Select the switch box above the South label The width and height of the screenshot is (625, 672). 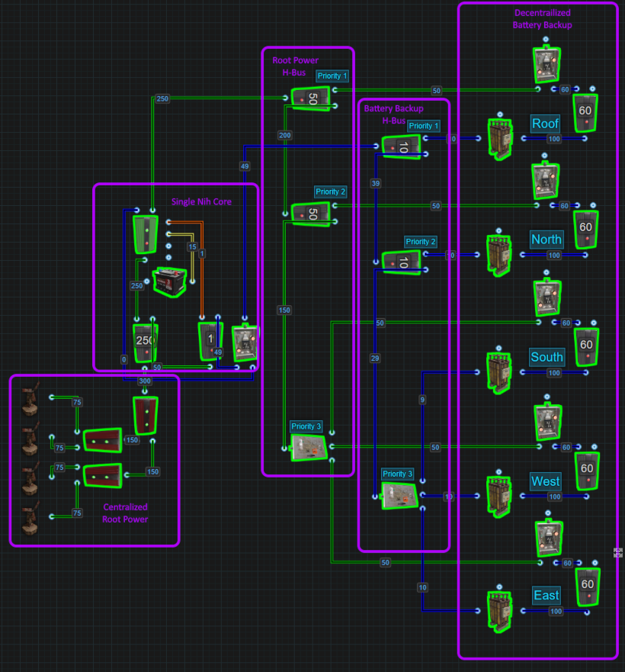tap(547, 297)
